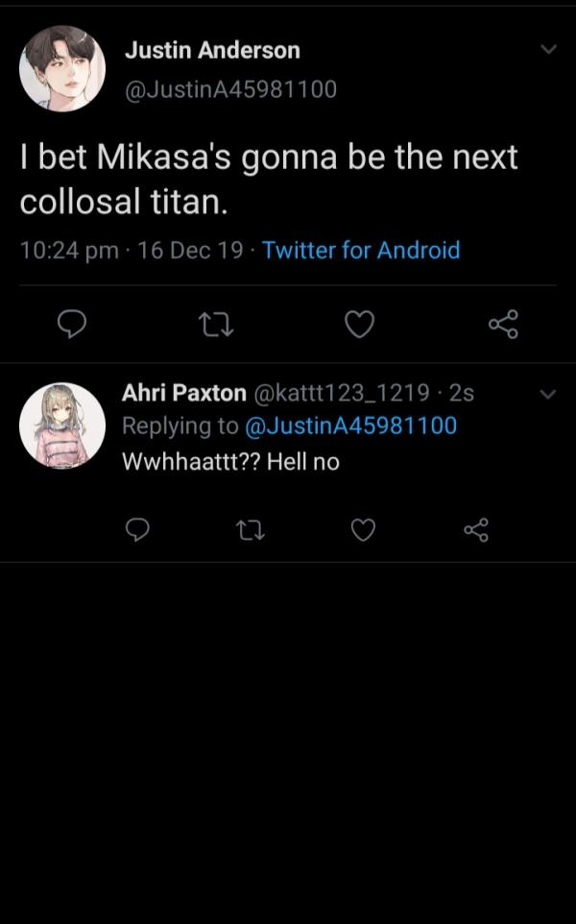Viewport: 576px width, 924px height.
Task: View Ahri Paxton's profile picture
Action: (x=62, y=426)
